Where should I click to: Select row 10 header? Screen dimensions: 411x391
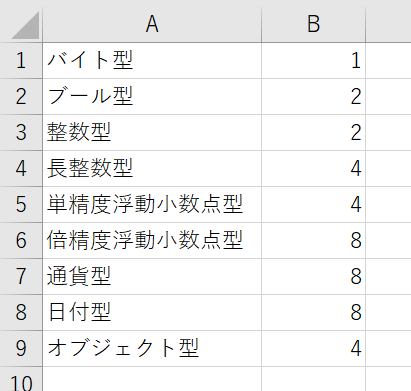click(x=21, y=379)
